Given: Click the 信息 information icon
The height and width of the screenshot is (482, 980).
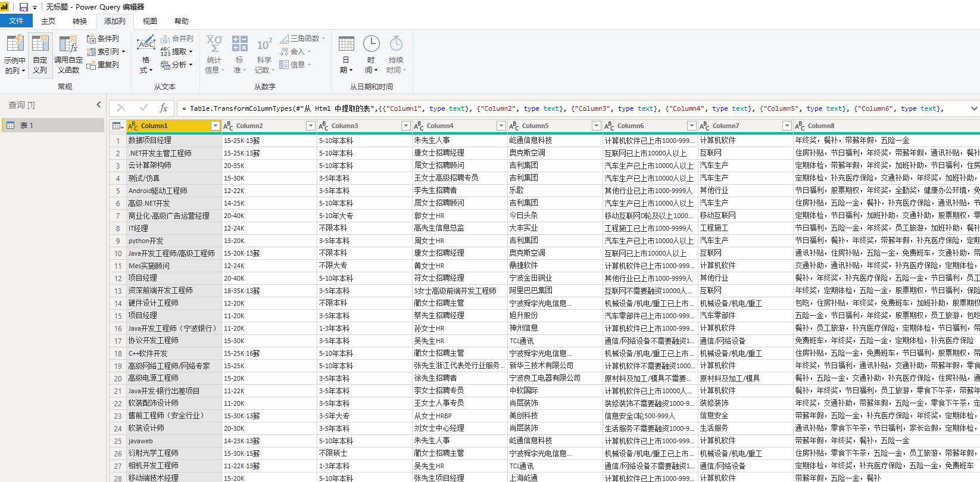Looking at the screenshot, I should click(x=285, y=65).
